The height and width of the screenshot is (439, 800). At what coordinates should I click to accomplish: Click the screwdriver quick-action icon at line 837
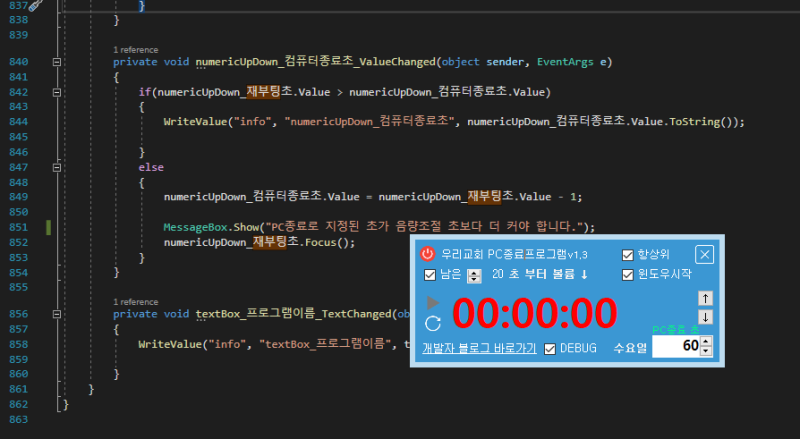point(35,6)
